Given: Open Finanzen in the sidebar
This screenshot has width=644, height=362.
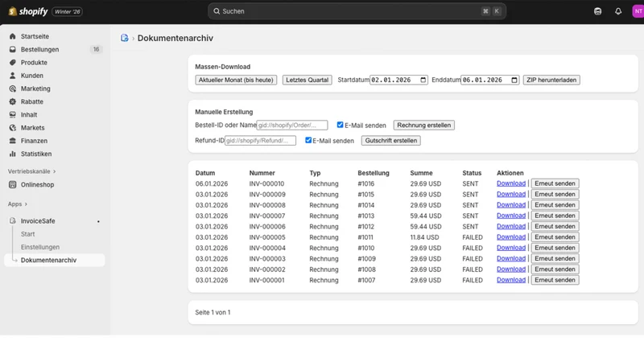Looking at the screenshot, I should [x=34, y=141].
